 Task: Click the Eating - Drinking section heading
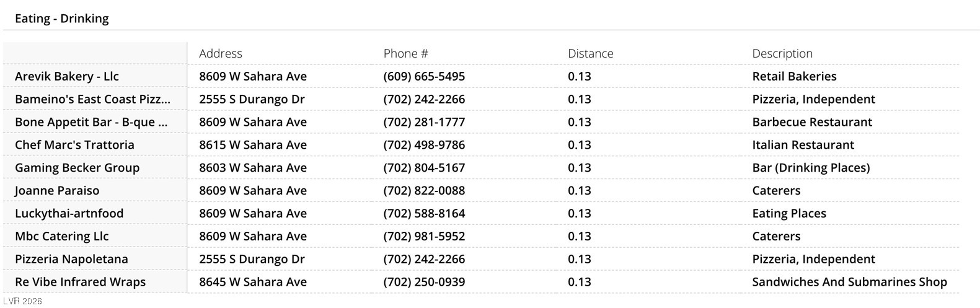pos(62,19)
